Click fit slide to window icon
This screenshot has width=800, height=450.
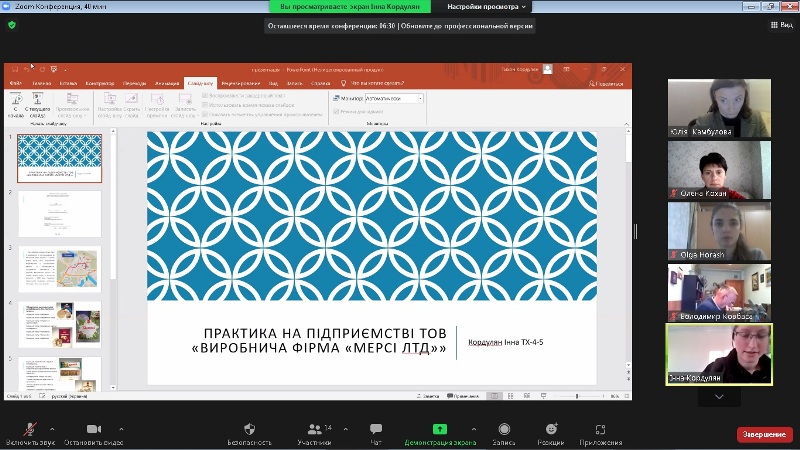pos(627,396)
